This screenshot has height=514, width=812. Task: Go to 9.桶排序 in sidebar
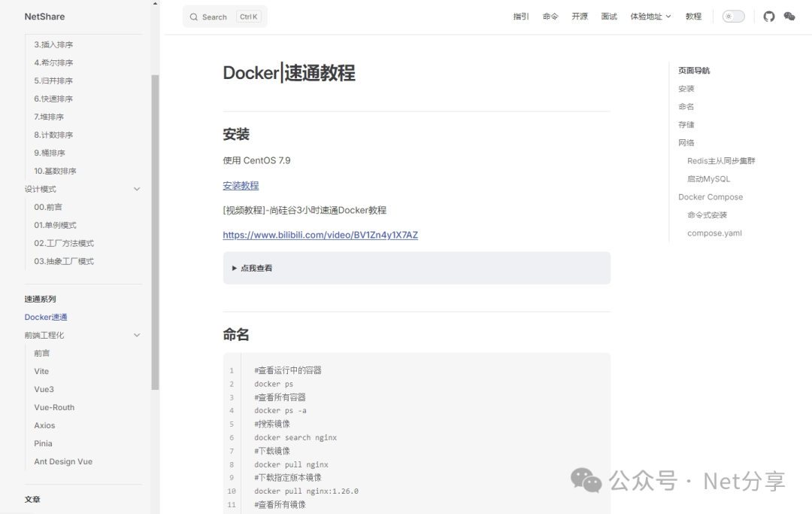(x=50, y=153)
